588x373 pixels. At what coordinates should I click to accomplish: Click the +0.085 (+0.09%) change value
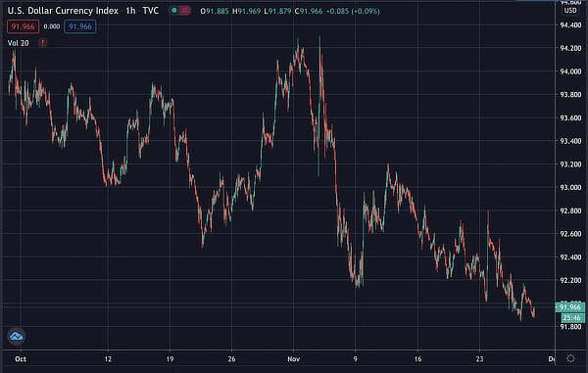tap(353, 11)
